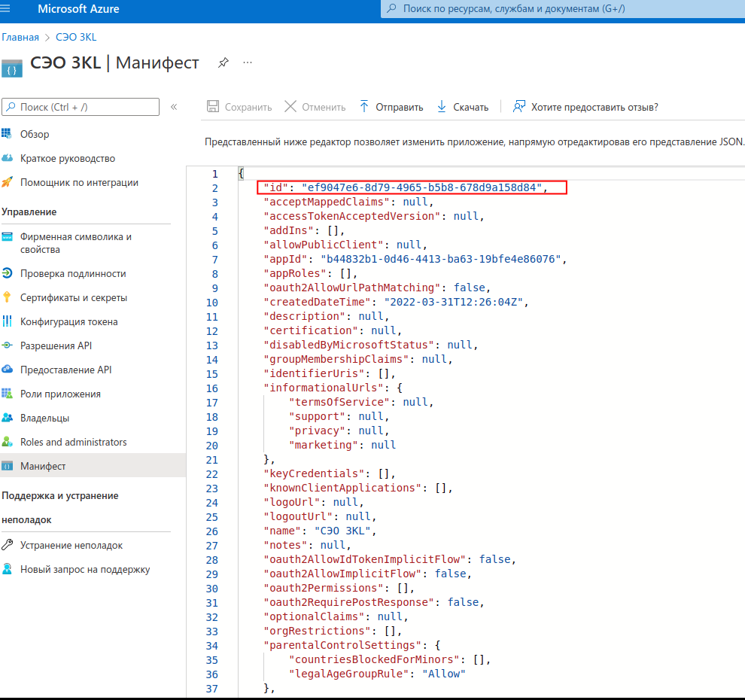This screenshot has height=700, width=745.
Task: Click the "legalAgeGroupRule": "Allow" line
Action: click(377, 674)
